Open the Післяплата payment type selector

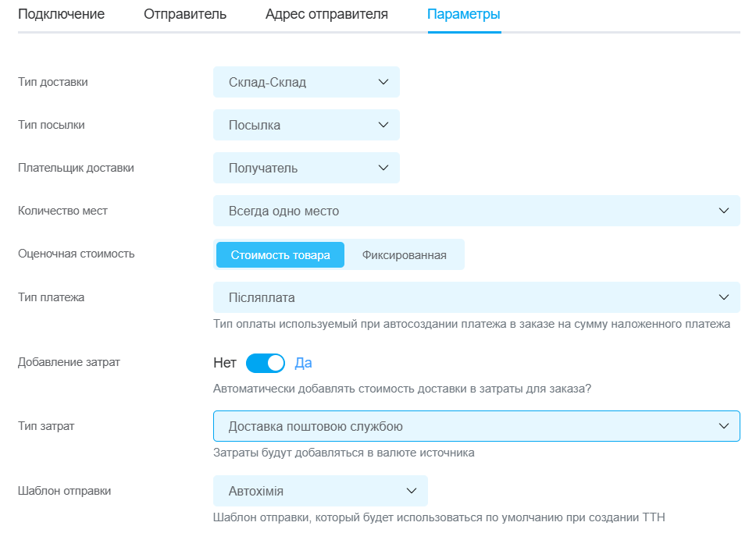[476, 297]
